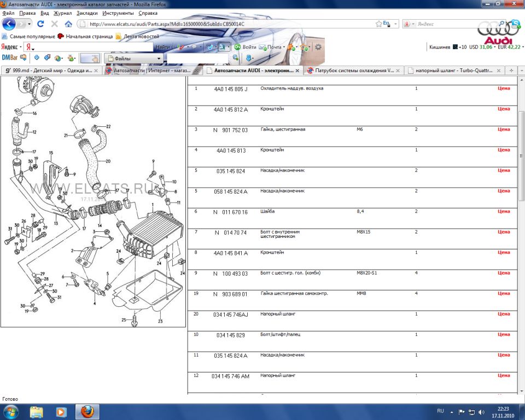
Task: Open the Skype icon in the browser corner
Action: click(x=516, y=24)
